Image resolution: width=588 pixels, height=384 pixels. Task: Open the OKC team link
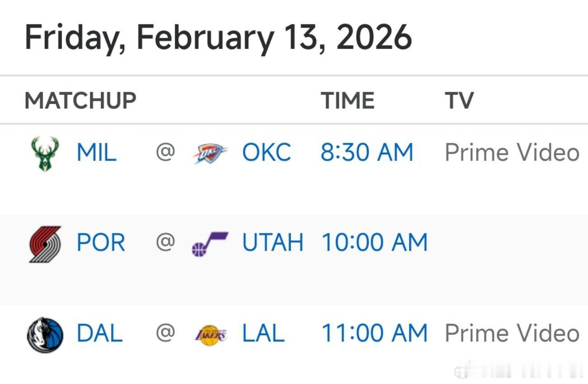pyautogui.click(x=266, y=153)
